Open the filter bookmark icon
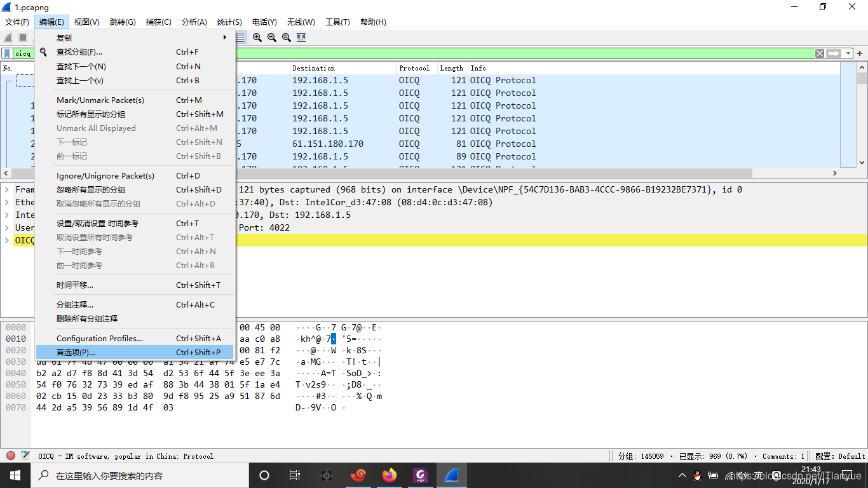This screenshot has width=868, height=488. (7, 53)
